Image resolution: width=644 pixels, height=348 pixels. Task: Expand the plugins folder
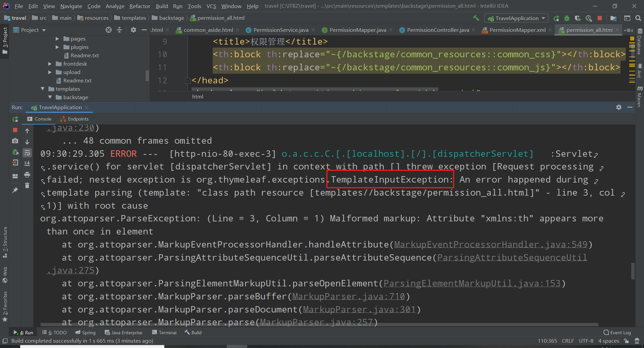point(57,47)
